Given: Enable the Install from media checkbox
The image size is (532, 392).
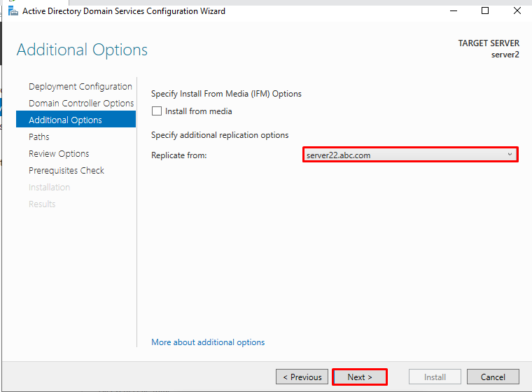Looking at the screenshot, I should pyautogui.click(x=156, y=111).
